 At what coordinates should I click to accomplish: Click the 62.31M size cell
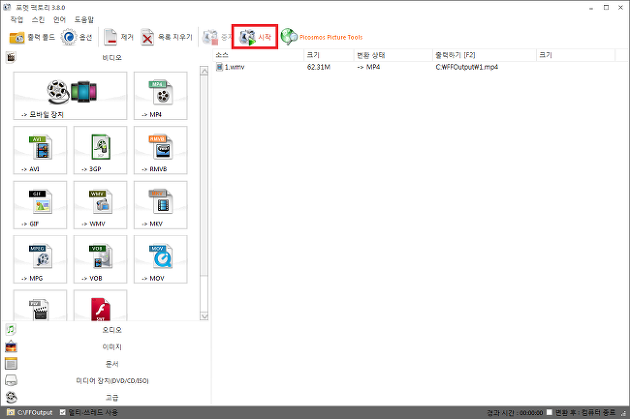click(319, 67)
